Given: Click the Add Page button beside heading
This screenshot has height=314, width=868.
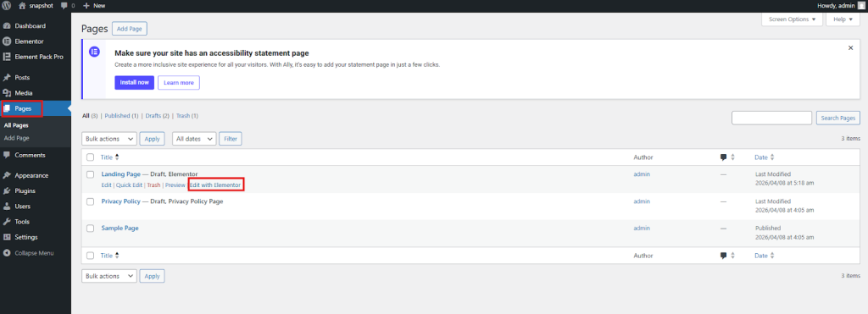Looking at the screenshot, I should pos(130,29).
